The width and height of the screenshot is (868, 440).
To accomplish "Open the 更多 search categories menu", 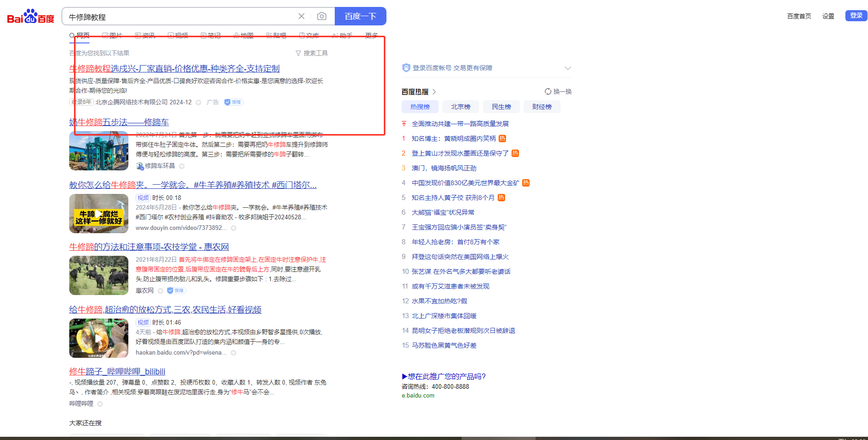I will tap(371, 36).
